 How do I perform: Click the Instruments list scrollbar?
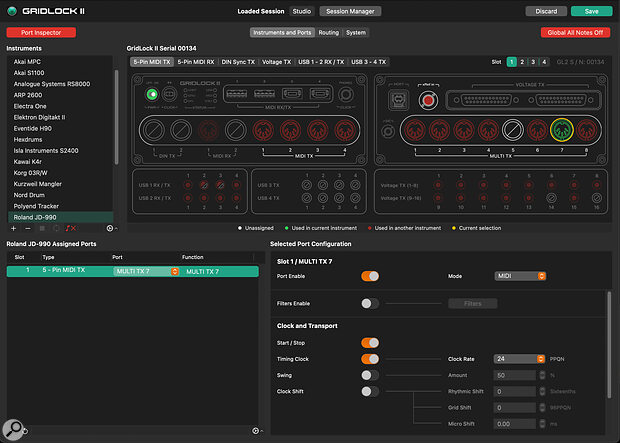point(116,117)
